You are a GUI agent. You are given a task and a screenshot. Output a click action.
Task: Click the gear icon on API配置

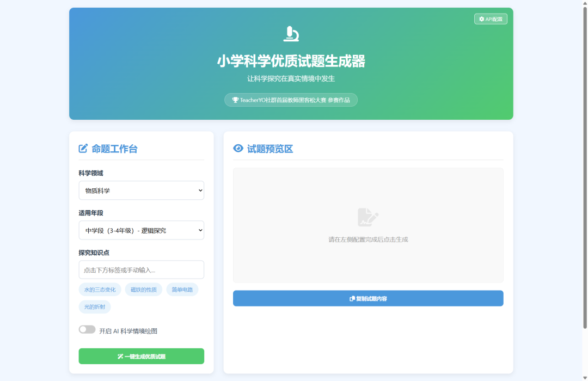481,19
